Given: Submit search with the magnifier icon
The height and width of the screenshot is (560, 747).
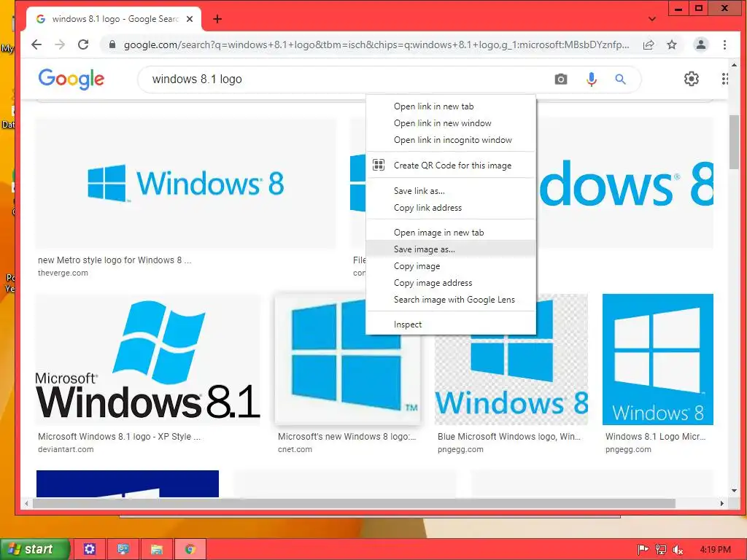Looking at the screenshot, I should tap(620, 79).
